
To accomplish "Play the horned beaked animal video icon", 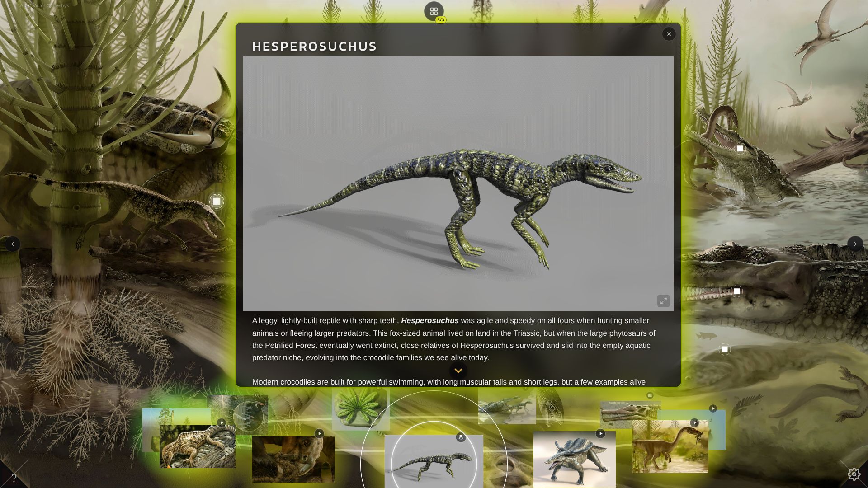I will [319, 433].
